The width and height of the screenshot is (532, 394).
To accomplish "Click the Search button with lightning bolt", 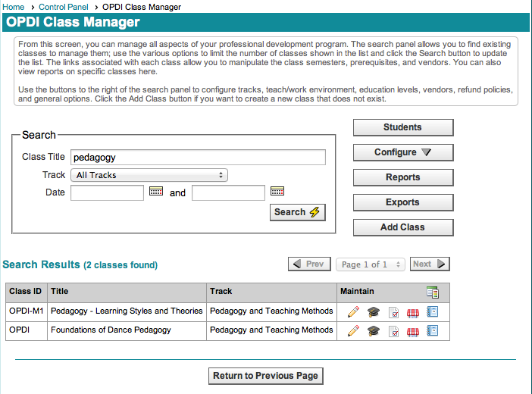I will click(x=298, y=212).
